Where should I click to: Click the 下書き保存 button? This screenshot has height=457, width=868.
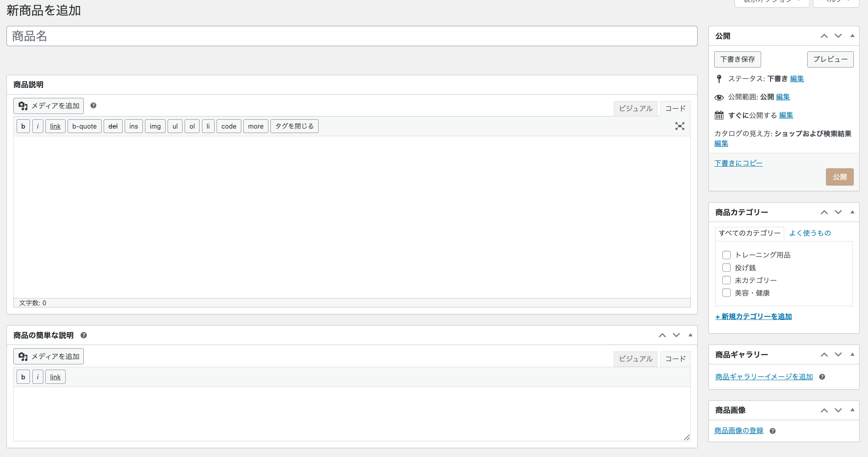737,59
